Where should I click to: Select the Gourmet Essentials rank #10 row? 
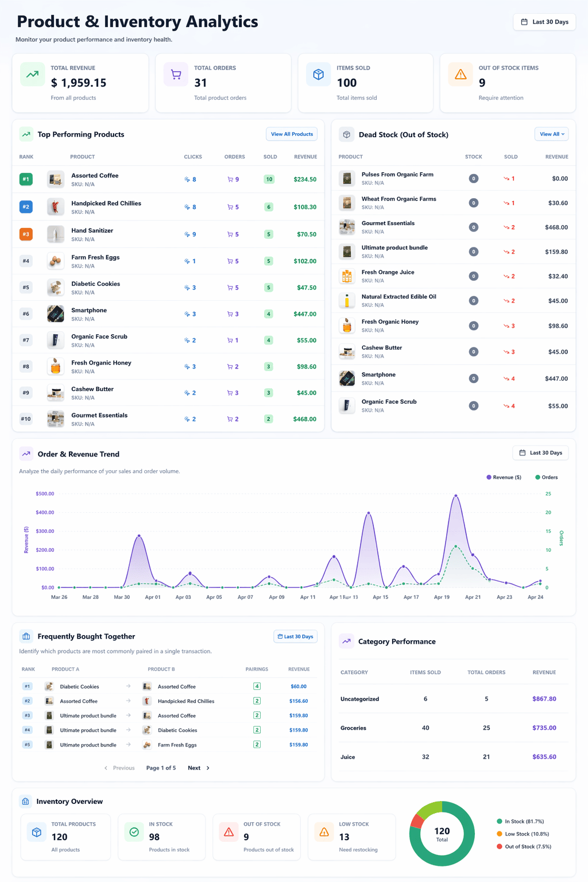pyautogui.click(x=168, y=419)
